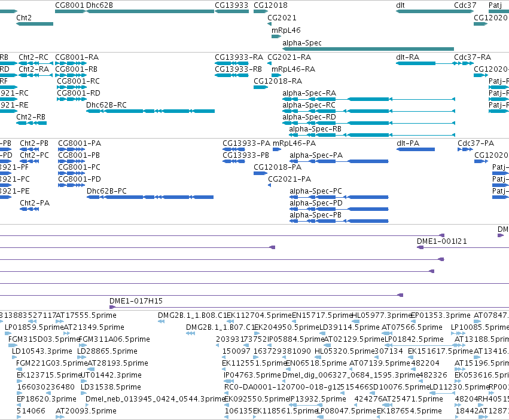This screenshot has height=420, width=509.
Task: Click the DME1-017H15 BAC label
Action: 136,301
